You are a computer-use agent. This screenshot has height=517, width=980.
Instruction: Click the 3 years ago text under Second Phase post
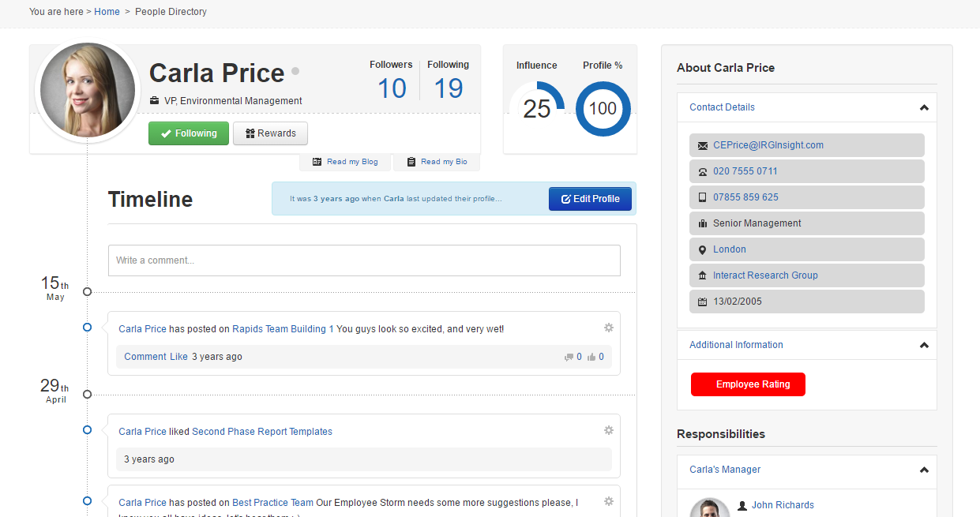coord(149,459)
